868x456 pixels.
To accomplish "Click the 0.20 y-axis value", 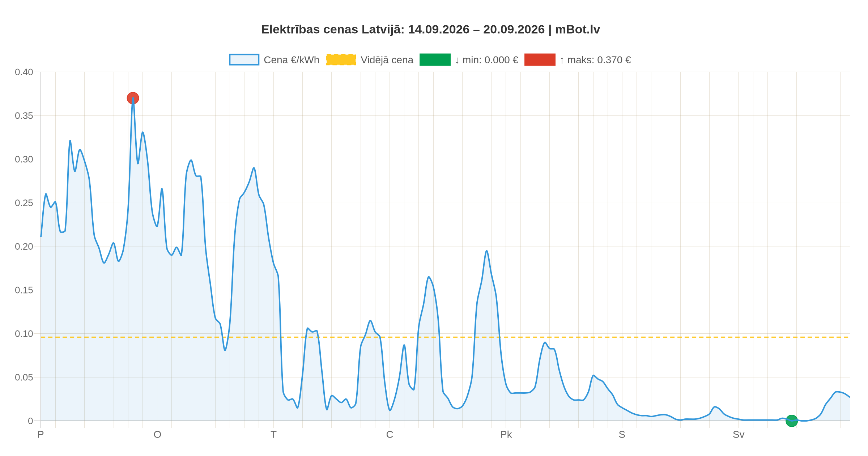I will pyautogui.click(x=24, y=246).
